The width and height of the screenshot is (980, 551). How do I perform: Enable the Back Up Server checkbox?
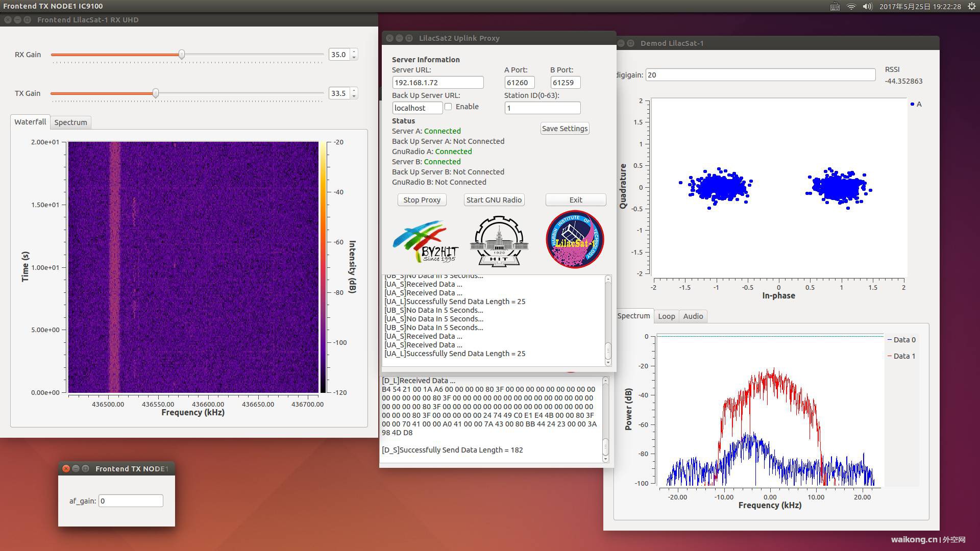click(448, 107)
